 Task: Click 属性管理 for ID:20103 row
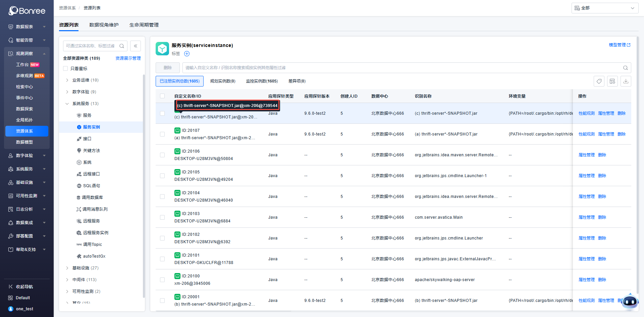click(x=586, y=217)
